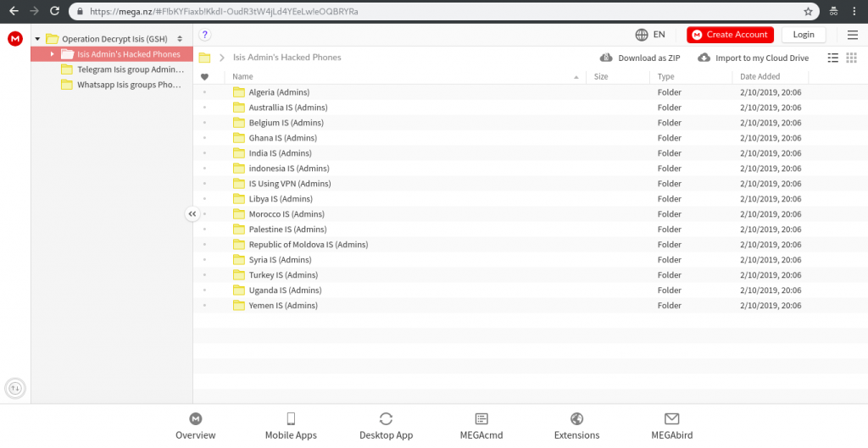Toggle favourite dot for Algeria (Admins) row
The width and height of the screenshot is (868, 448).
[205, 92]
